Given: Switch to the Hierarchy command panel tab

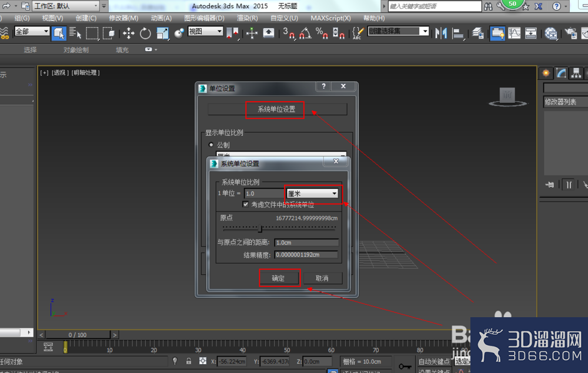Looking at the screenshot, I should (576, 73).
